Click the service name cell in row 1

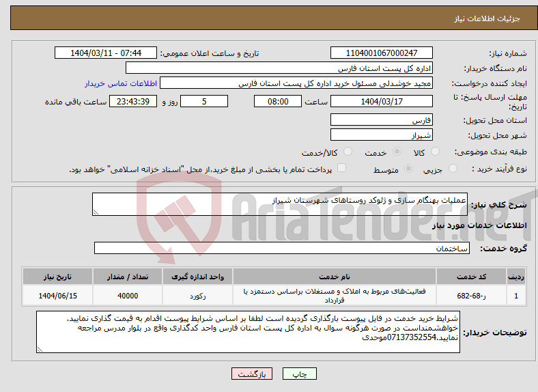click(335, 296)
